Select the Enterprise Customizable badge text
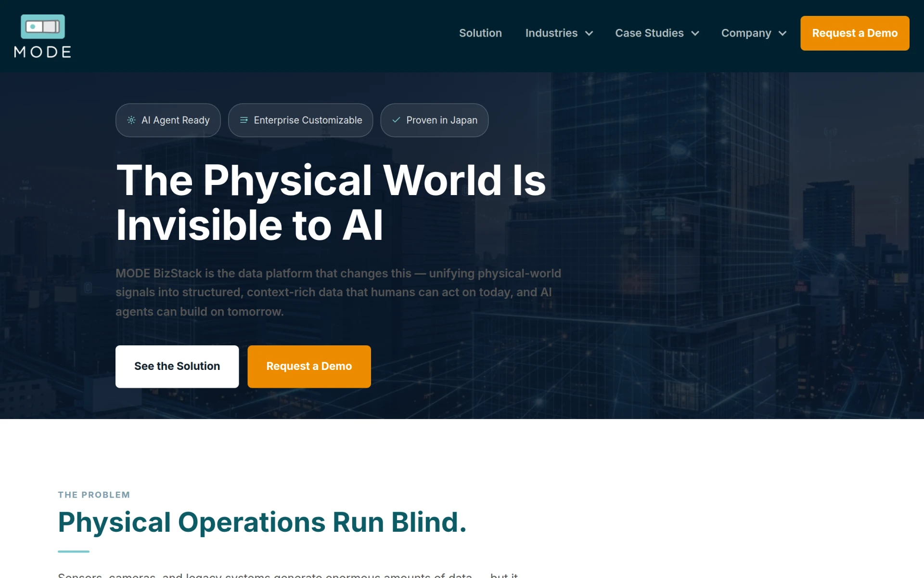This screenshot has height=578, width=924. click(308, 120)
